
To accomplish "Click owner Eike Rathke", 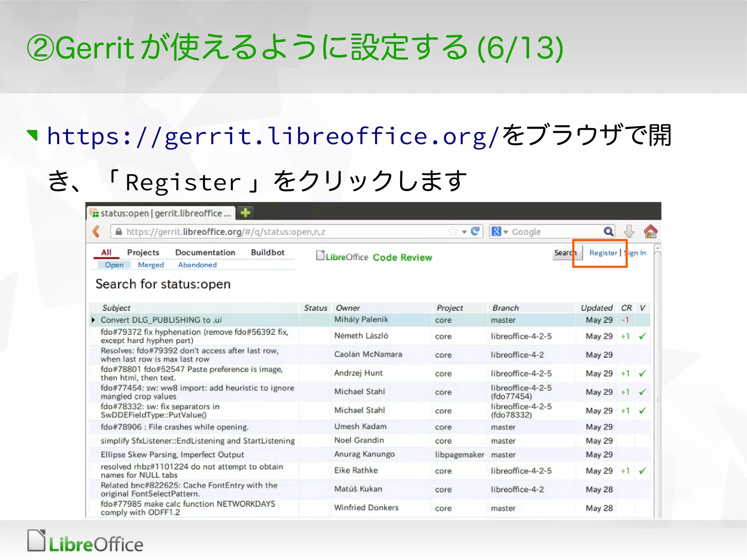I will (356, 470).
